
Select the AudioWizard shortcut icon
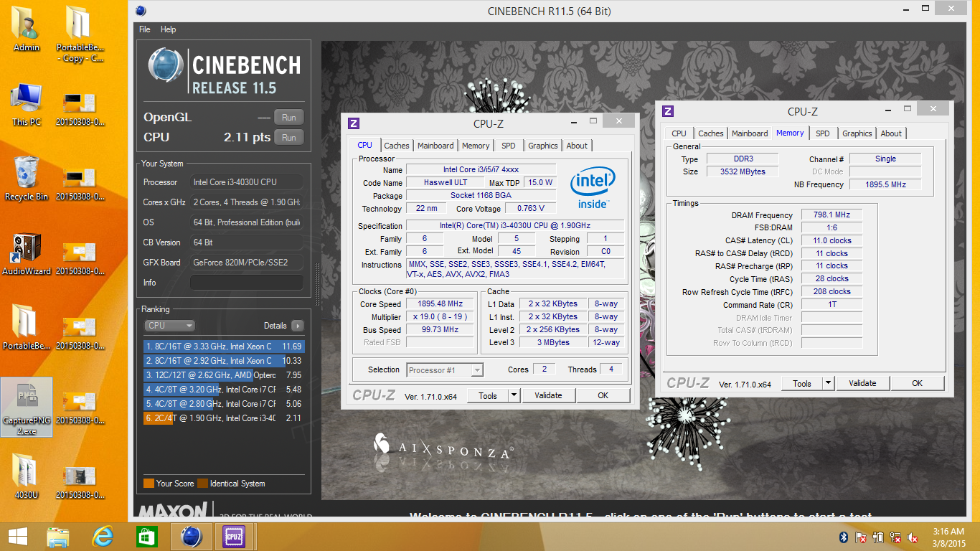coord(27,254)
